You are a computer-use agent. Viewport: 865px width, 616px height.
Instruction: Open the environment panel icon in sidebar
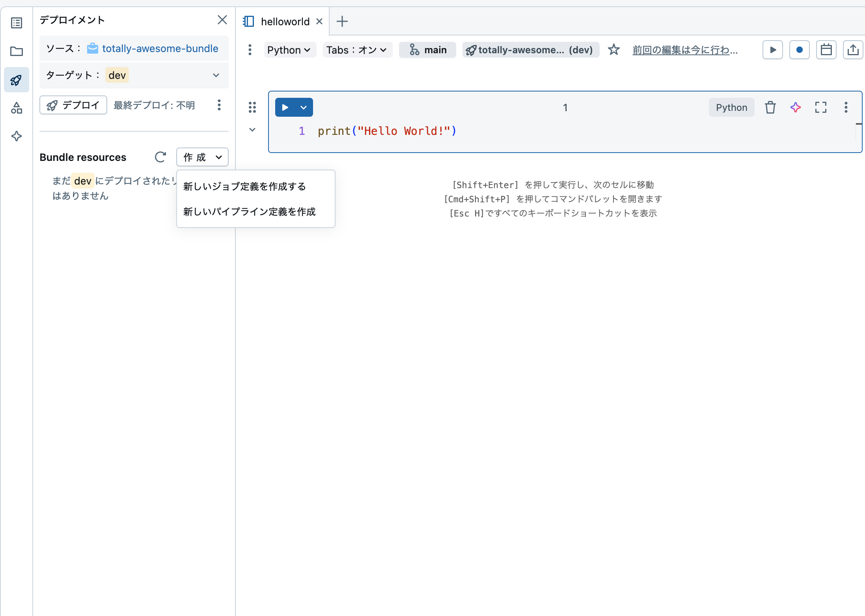tap(16, 108)
